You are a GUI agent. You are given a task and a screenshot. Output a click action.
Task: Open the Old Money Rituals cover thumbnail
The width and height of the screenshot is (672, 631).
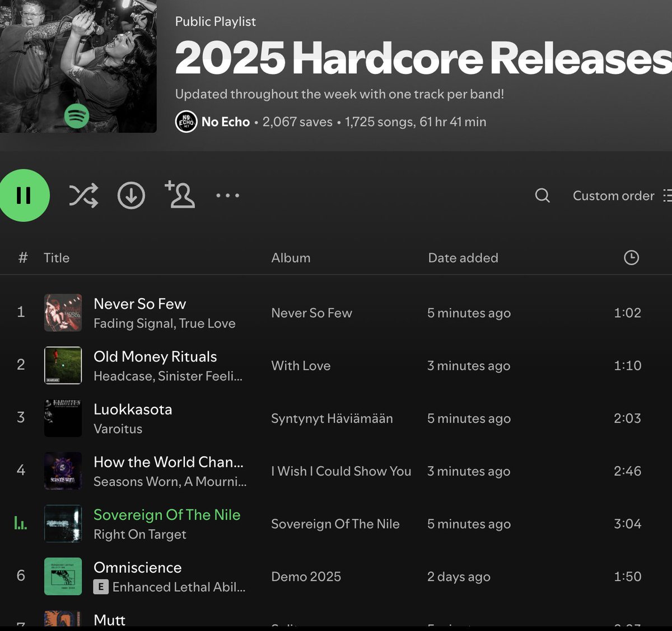[x=63, y=365]
